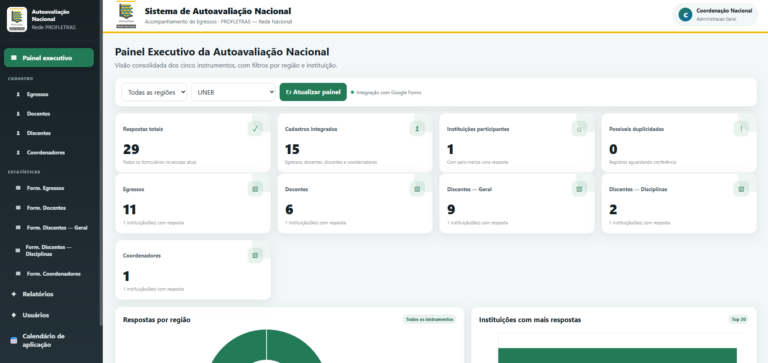
Task: Click the person icon beside Discentes
Action: point(18,133)
